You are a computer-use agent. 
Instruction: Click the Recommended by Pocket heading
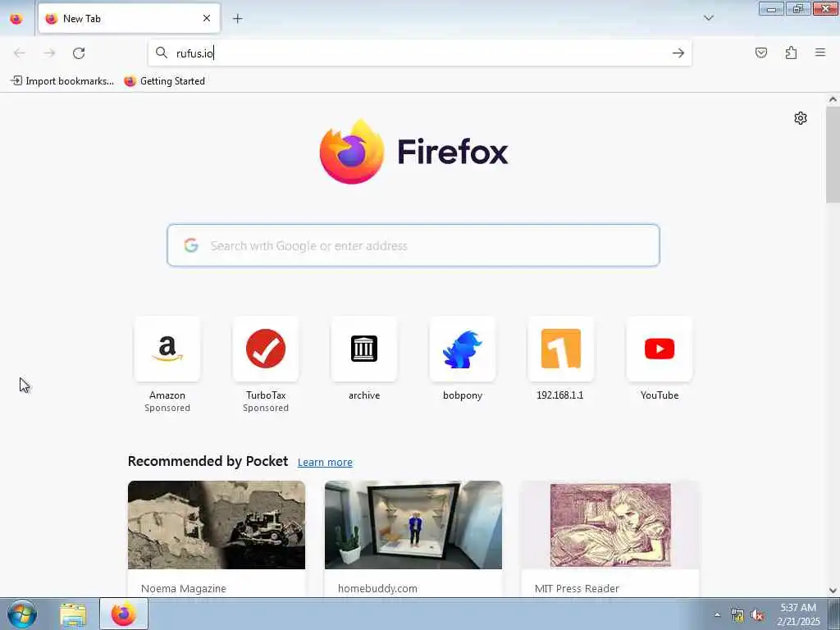click(x=208, y=461)
